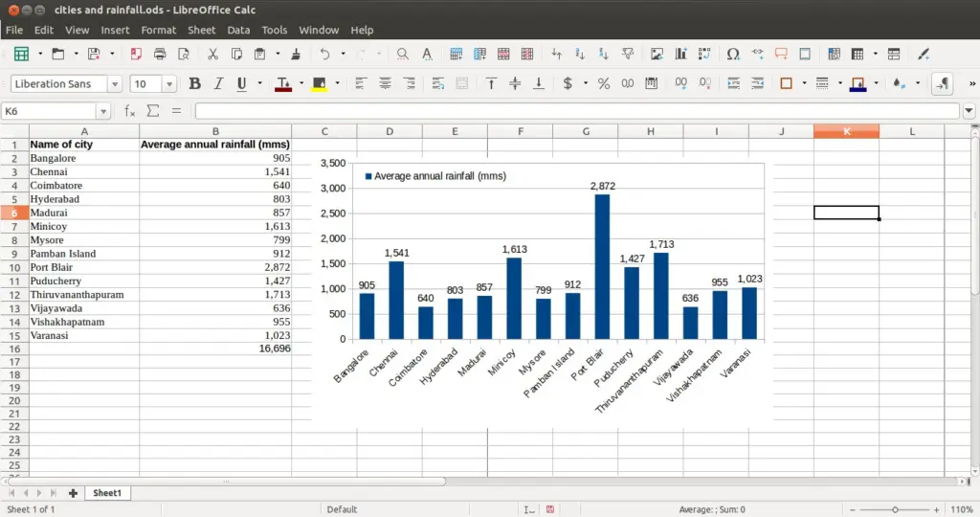
Task: Export directly as PDF icon
Action: (136, 55)
